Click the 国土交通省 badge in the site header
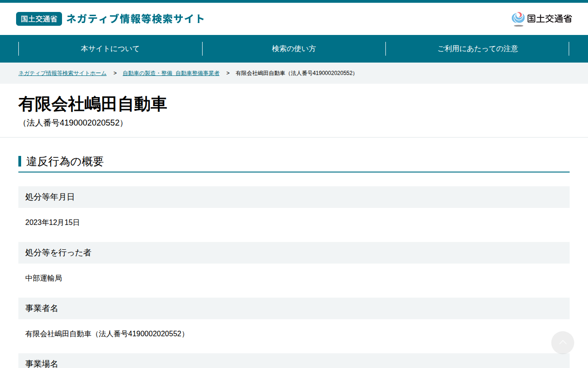 (39, 19)
